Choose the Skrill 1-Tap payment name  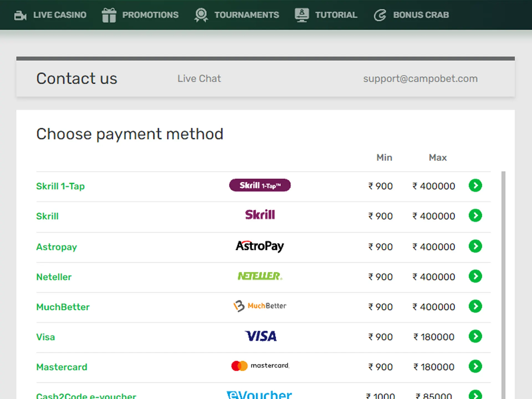tap(60, 186)
